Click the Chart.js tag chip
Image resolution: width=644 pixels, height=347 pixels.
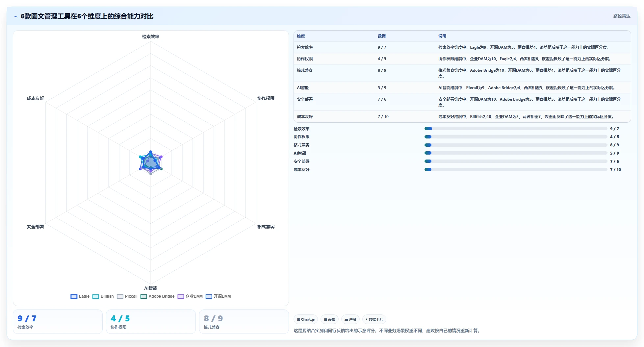tap(306, 319)
